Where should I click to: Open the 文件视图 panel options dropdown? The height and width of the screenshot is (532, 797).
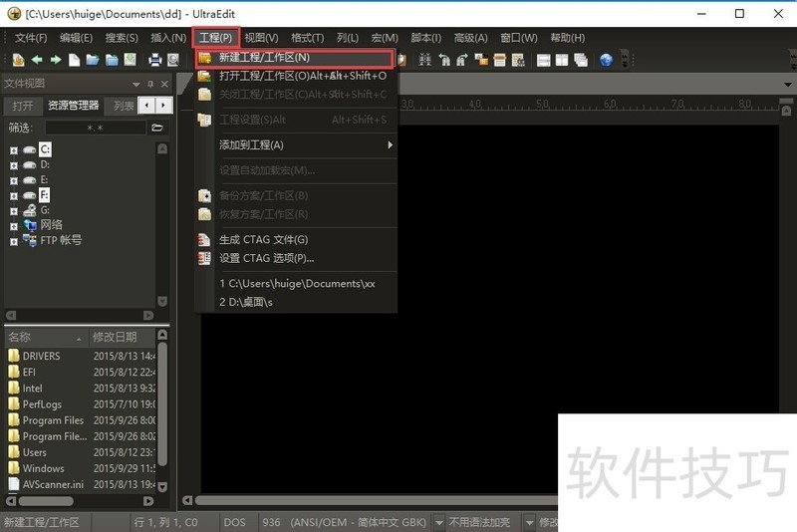tap(135, 84)
